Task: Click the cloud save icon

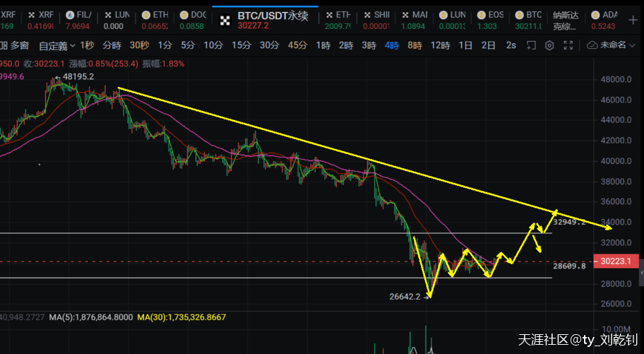Action: coord(592,45)
